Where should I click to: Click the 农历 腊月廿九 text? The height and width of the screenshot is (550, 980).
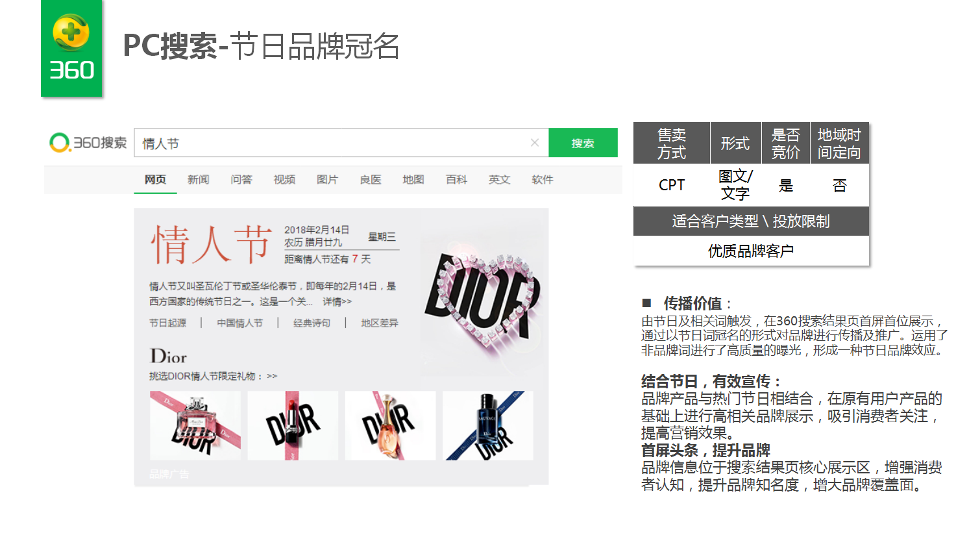click(313, 242)
